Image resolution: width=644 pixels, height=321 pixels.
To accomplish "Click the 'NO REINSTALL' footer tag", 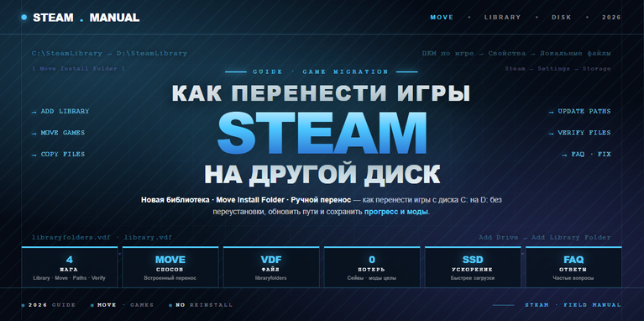I will 204,305.
